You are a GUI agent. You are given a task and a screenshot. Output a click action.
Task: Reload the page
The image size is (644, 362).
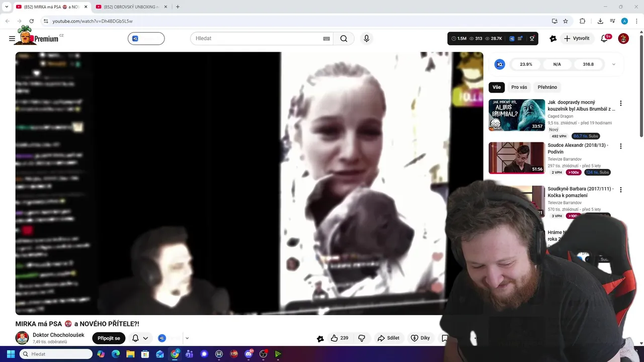31,21
